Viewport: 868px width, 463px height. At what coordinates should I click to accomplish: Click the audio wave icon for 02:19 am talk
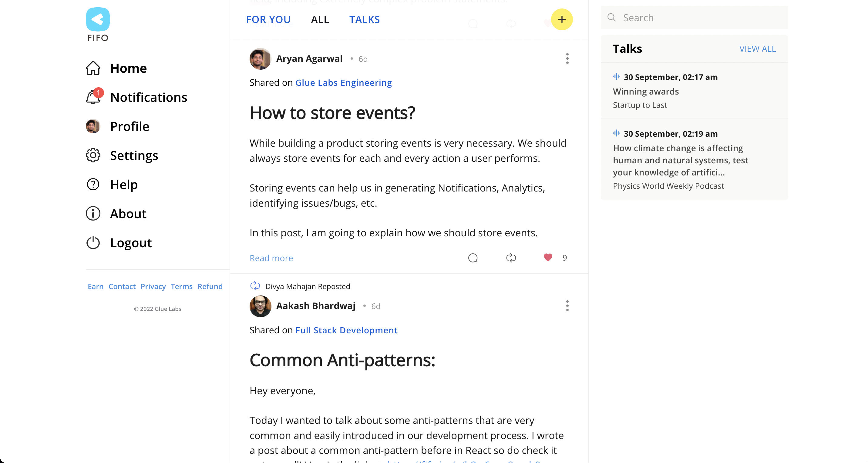tap(616, 133)
